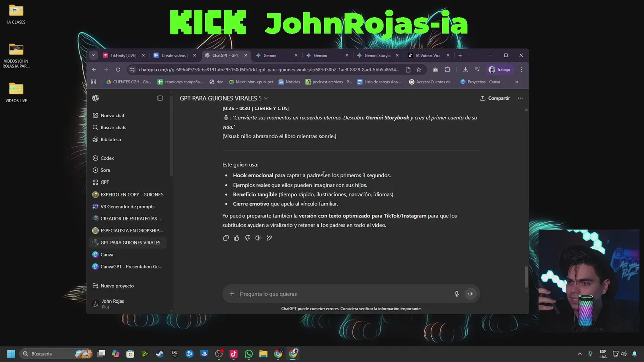Open File Explorer from the taskbar

(263, 354)
